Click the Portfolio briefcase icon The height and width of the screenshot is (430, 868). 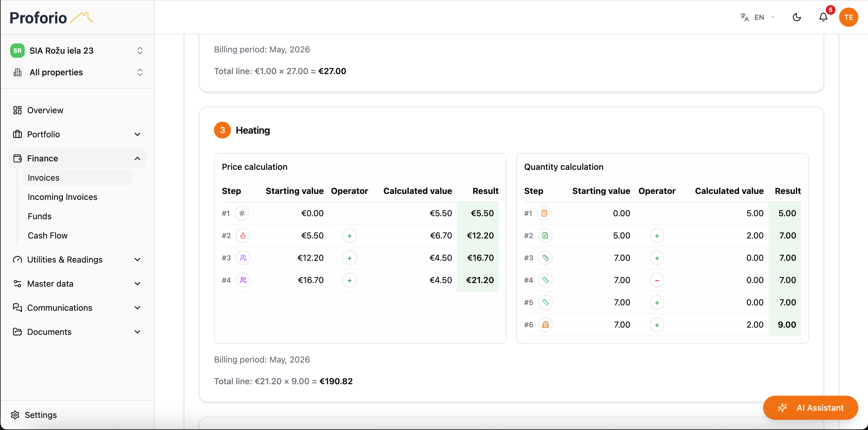(x=17, y=134)
